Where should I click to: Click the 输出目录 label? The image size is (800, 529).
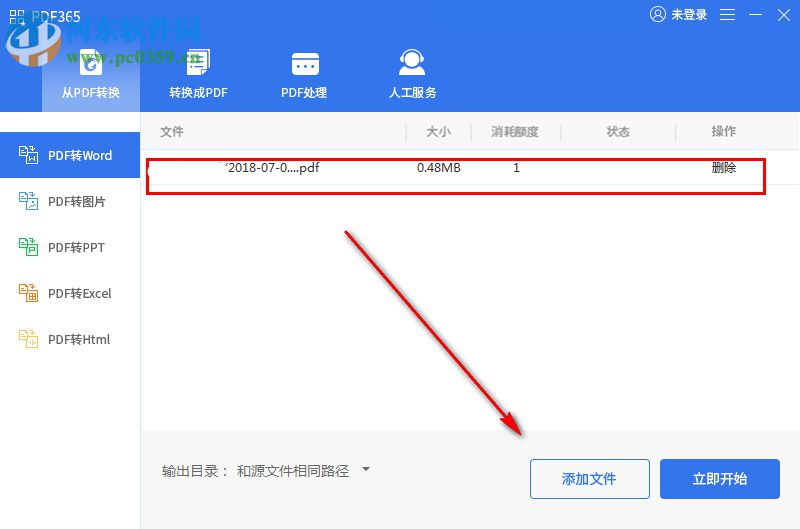[195, 471]
